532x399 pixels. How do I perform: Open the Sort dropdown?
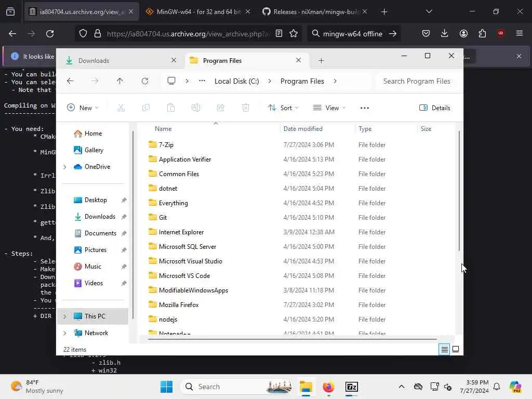click(283, 108)
